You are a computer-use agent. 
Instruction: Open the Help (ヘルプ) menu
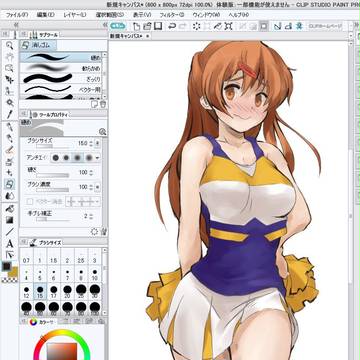[238, 15]
